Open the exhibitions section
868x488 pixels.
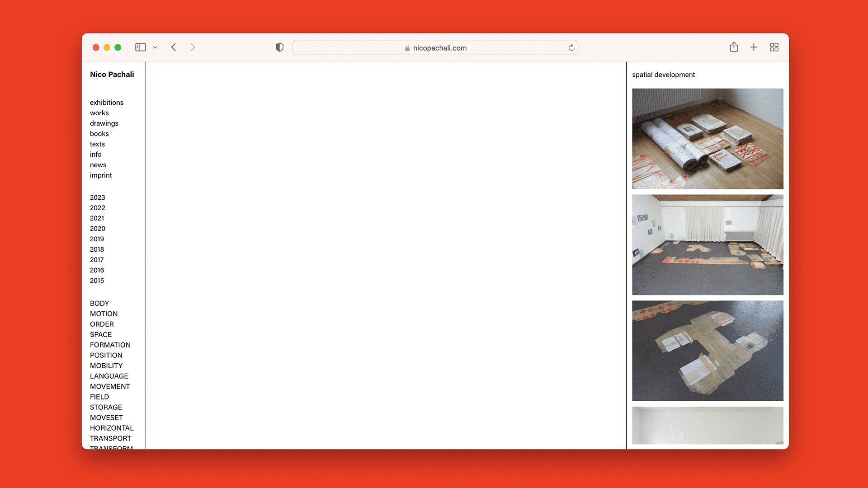(107, 103)
